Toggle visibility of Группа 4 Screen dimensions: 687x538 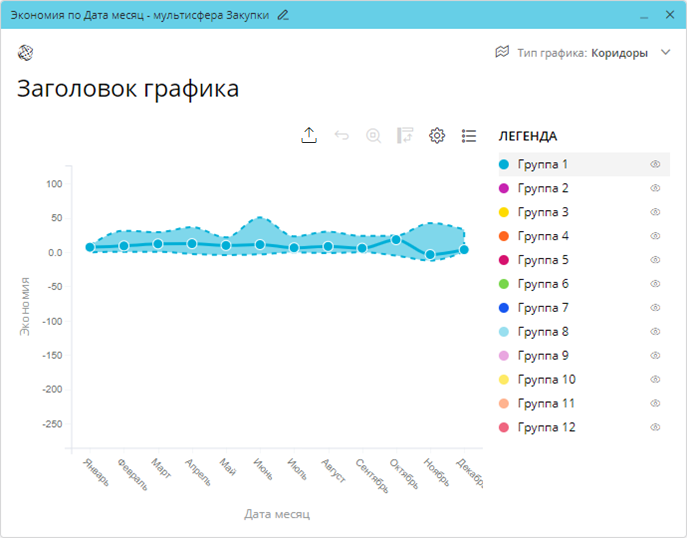click(656, 236)
